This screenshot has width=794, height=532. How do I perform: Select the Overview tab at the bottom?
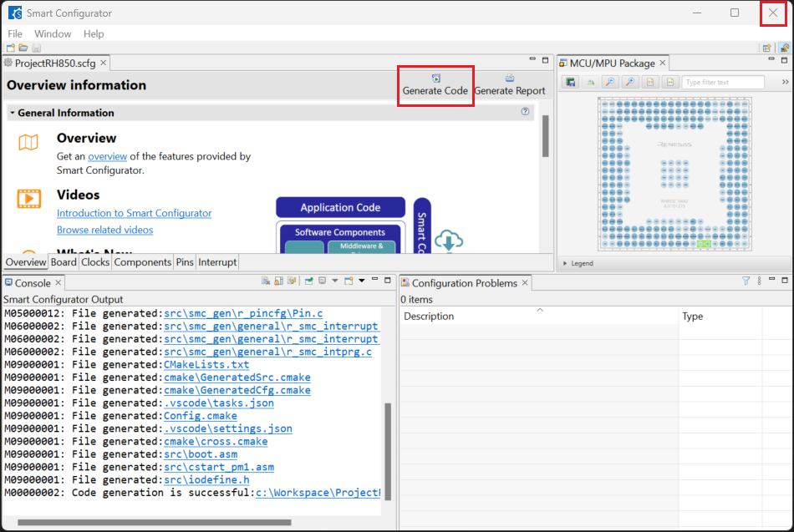pos(26,262)
